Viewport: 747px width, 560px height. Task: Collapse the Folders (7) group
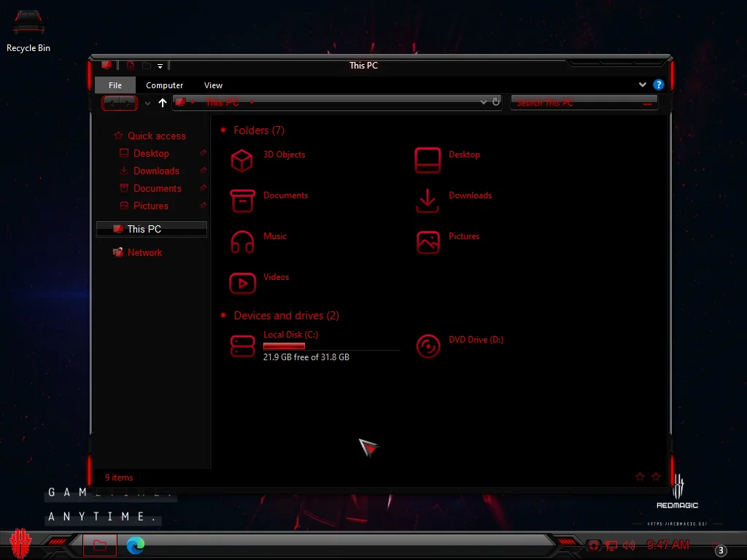click(x=223, y=130)
